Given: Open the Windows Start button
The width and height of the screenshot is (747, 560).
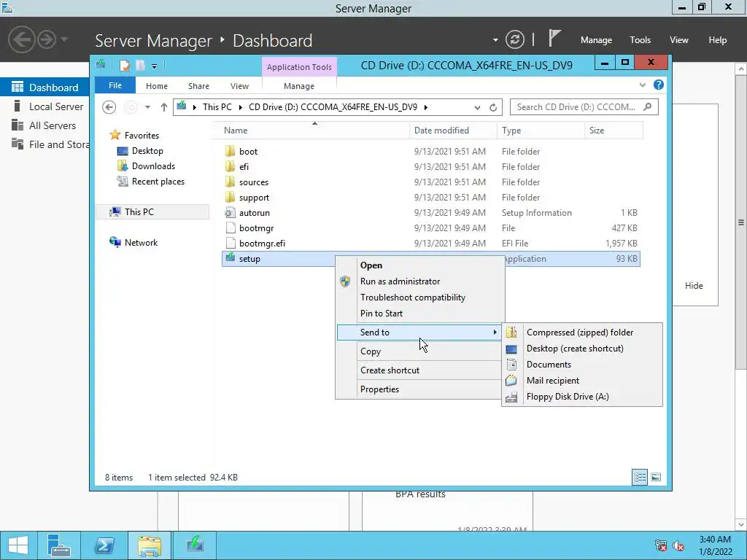Looking at the screenshot, I should tap(18, 545).
